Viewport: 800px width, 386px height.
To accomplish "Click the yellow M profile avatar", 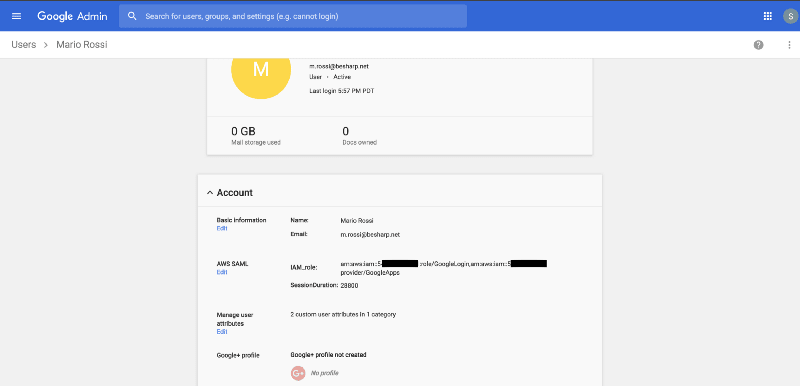I will 261,70.
